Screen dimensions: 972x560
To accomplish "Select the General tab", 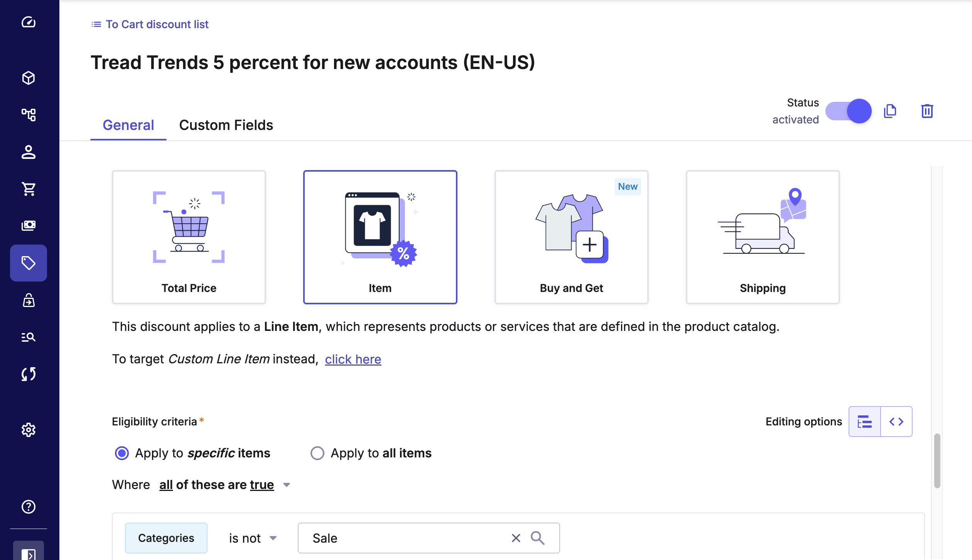I will click(128, 125).
